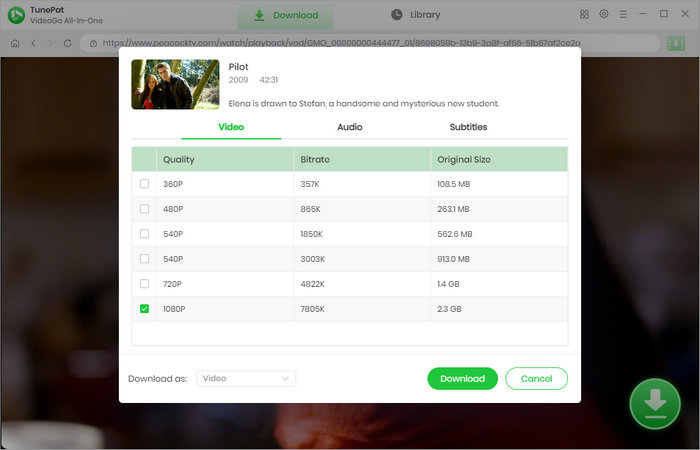Navigate back with the left arrow

pyautogui.click(x=33, y=43)
